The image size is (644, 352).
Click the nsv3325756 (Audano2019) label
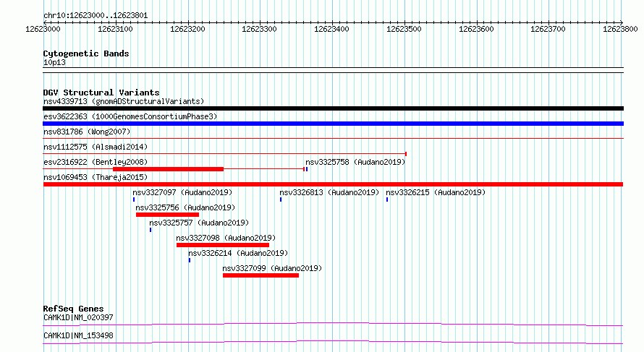185,207
